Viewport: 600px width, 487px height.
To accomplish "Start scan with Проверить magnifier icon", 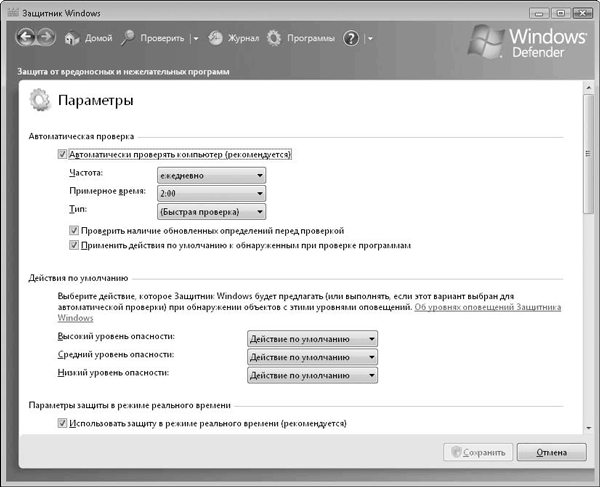I will coord(128,39).
